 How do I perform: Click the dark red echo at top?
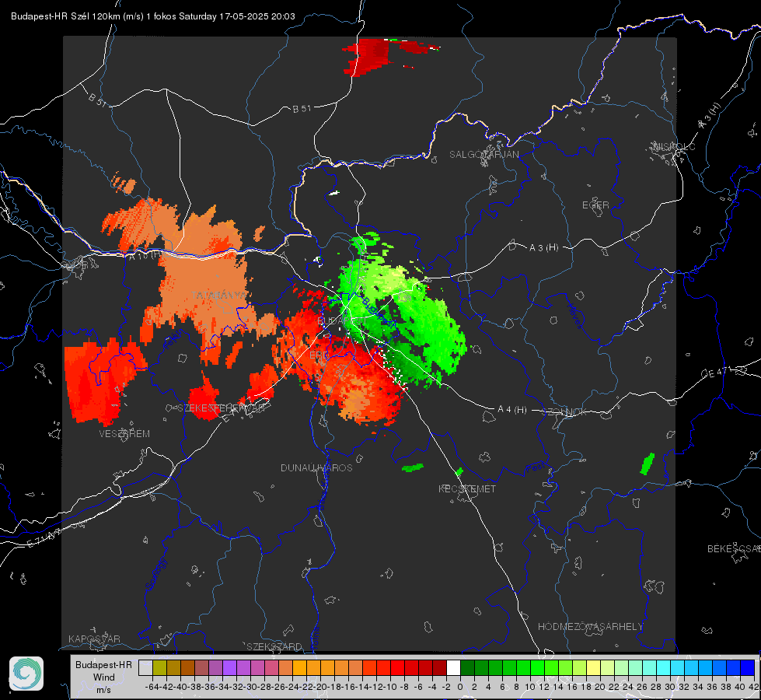tap(374, 56)
